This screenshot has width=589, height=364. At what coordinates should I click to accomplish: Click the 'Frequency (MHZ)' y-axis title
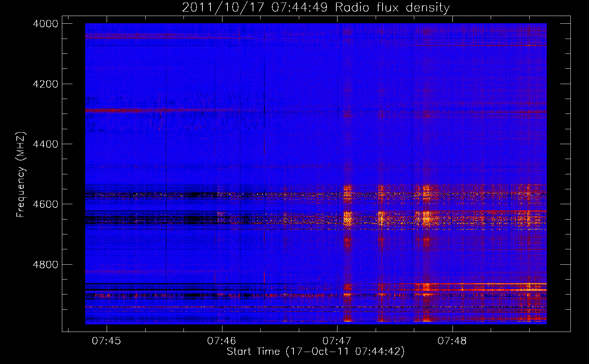pyautogui.click(x=21, y=175)
